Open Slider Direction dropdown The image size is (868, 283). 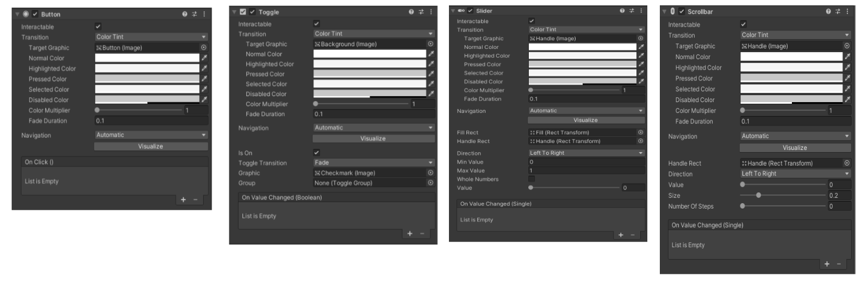586,153
